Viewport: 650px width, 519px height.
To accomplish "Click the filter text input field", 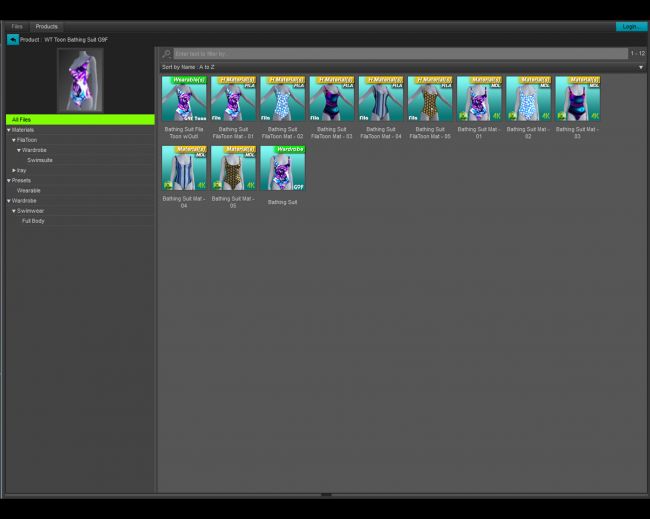I will pyautogui.click(x=400, y=53).
